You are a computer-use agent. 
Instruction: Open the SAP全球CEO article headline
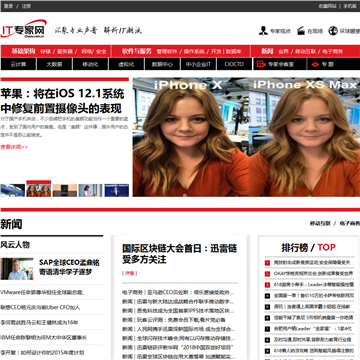(x=69, y=267)
